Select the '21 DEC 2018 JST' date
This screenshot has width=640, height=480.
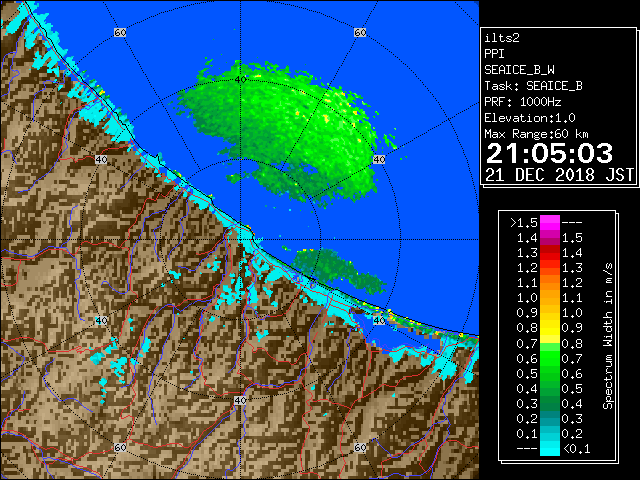coord(559,175)
